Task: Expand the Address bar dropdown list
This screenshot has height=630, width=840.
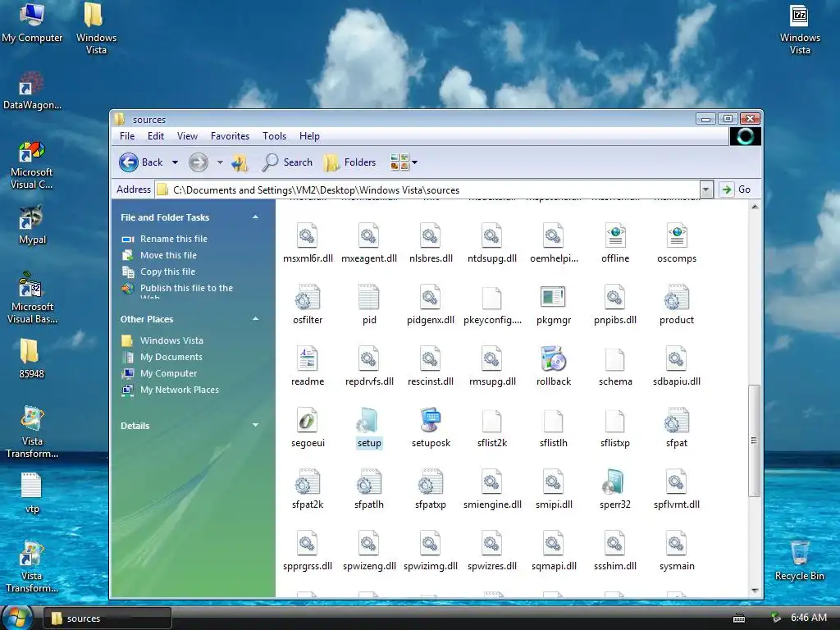Action: (x=706, y=189)
